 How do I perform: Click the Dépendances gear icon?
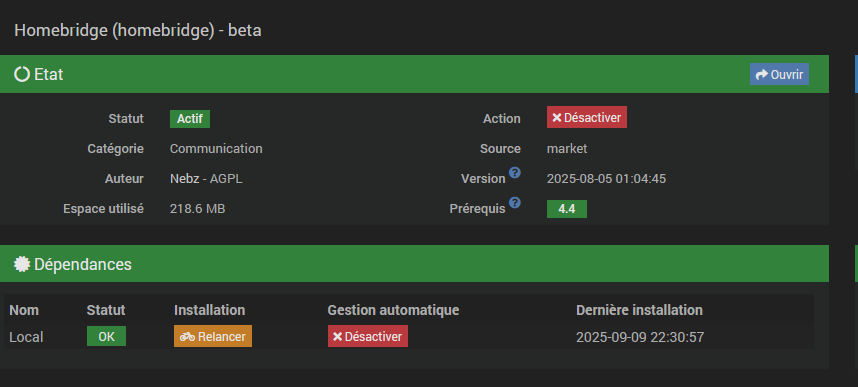tap(22, 264)
